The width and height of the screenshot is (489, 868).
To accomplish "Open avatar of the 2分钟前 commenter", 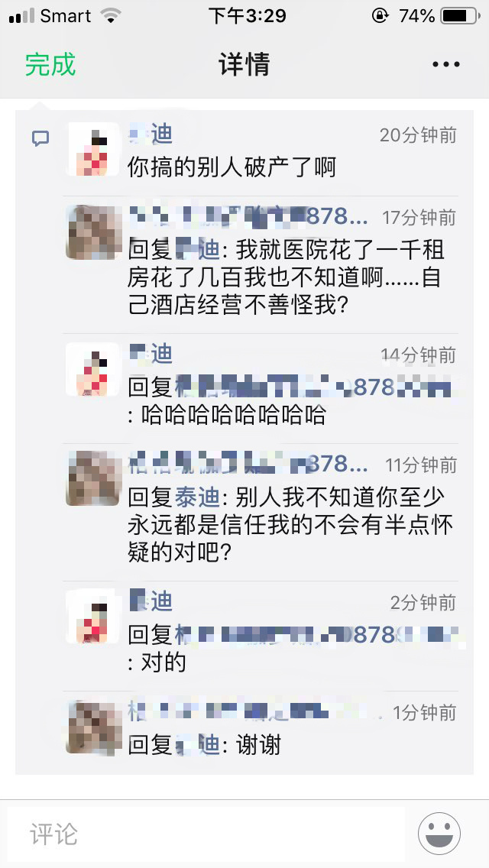I will point(92,616).
